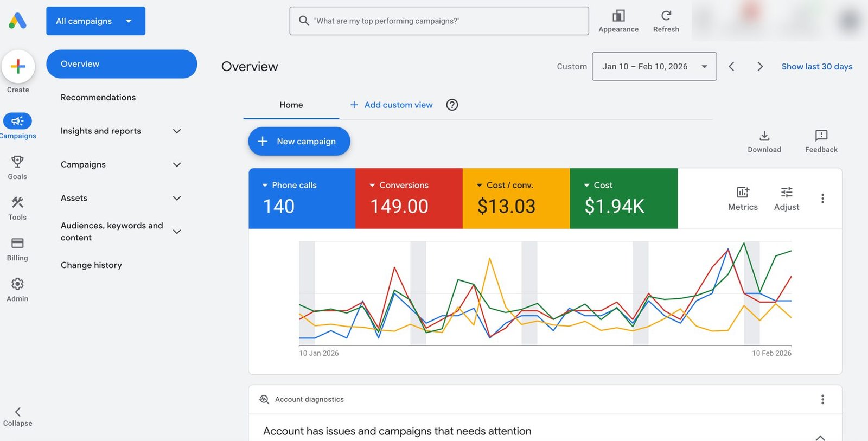
Task: Click Add custom view
Action: coord(391,105)
